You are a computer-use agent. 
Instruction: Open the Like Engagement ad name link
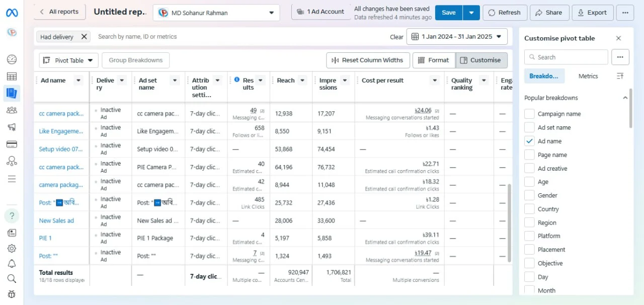[61, 131]
